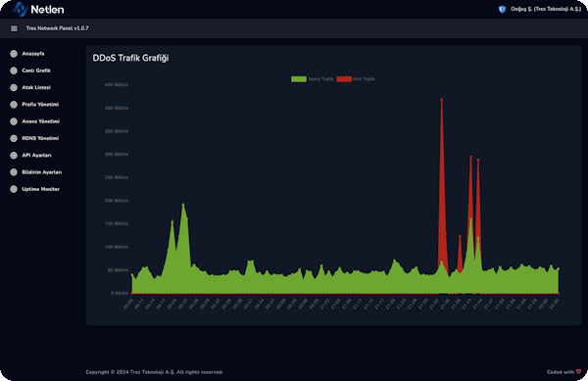Click the circle icon beside Atak Listesi
This screenshot has height=381, width=588.
point(14,87)
